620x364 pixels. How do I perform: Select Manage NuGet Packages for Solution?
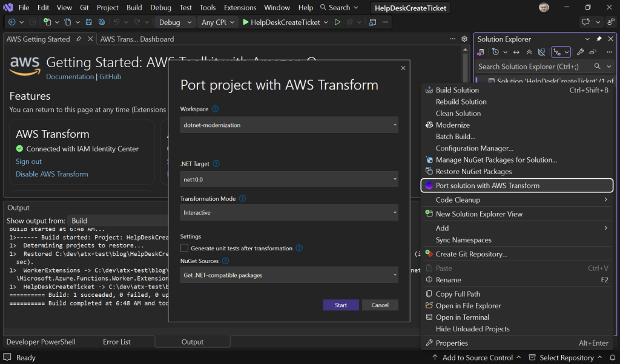tap(517, 160)
